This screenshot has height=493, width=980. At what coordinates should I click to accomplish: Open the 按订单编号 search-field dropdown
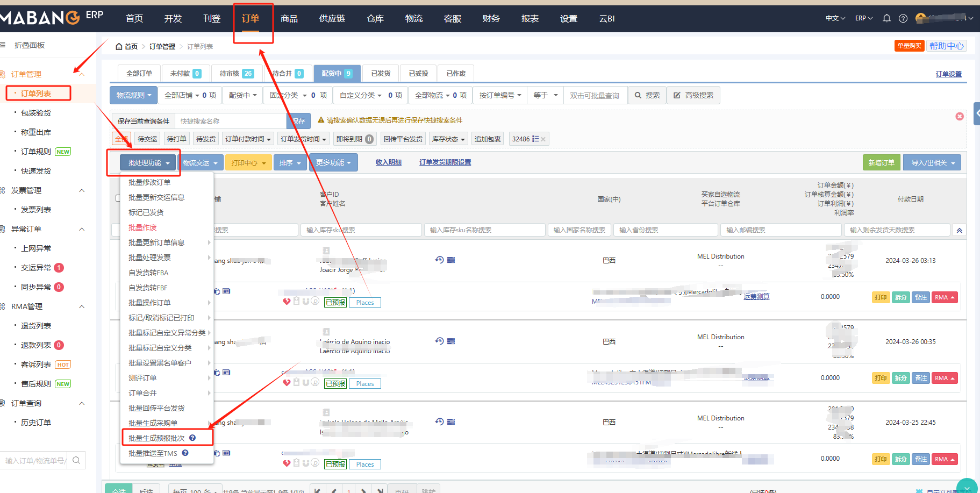500,95
